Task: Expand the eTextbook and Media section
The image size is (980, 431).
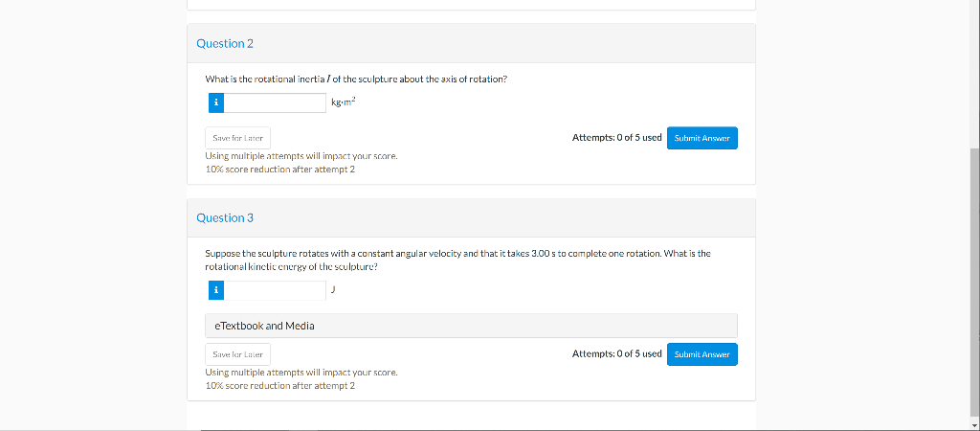Action: (471, 326)
